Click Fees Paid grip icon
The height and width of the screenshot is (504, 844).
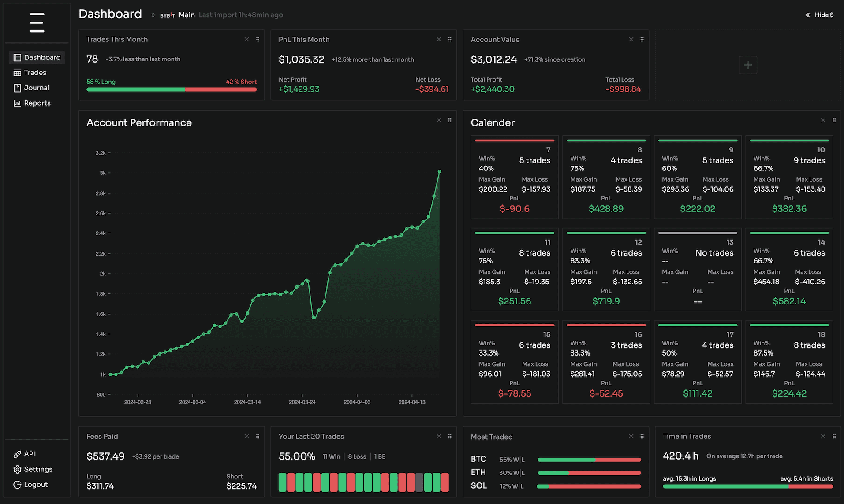tap(258, 436)
